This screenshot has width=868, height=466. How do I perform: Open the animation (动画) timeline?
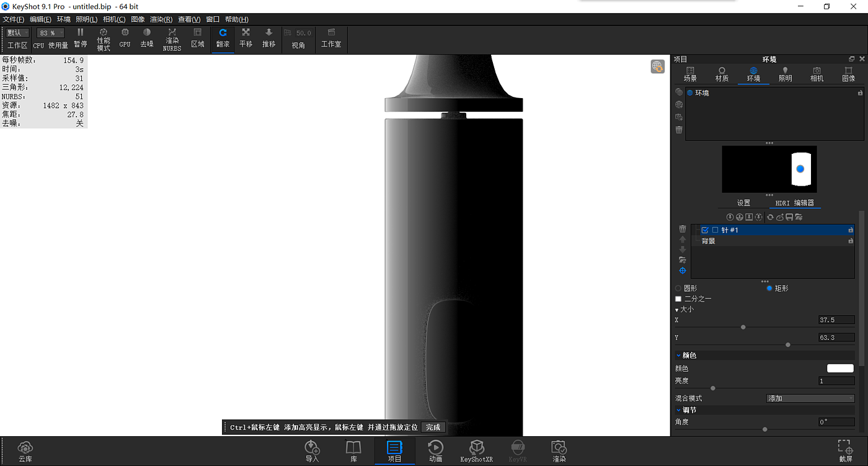[435, 451]
